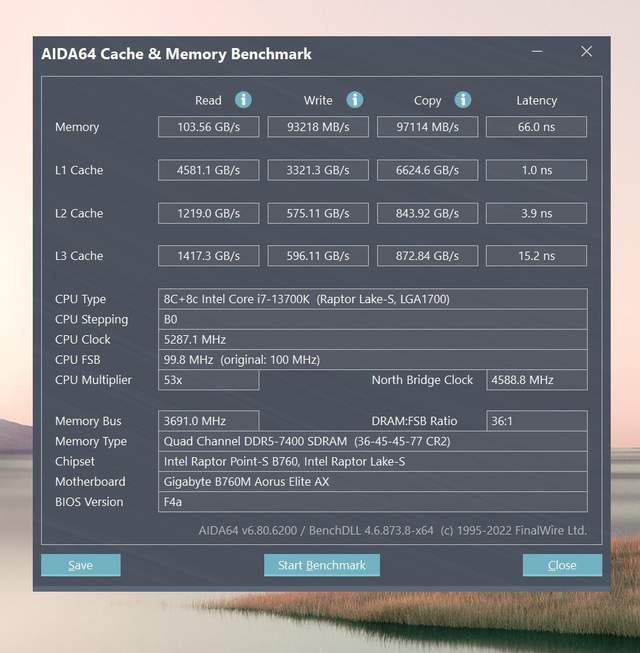
Task: Click the Memory row label
Action: (x=77, y=127)
